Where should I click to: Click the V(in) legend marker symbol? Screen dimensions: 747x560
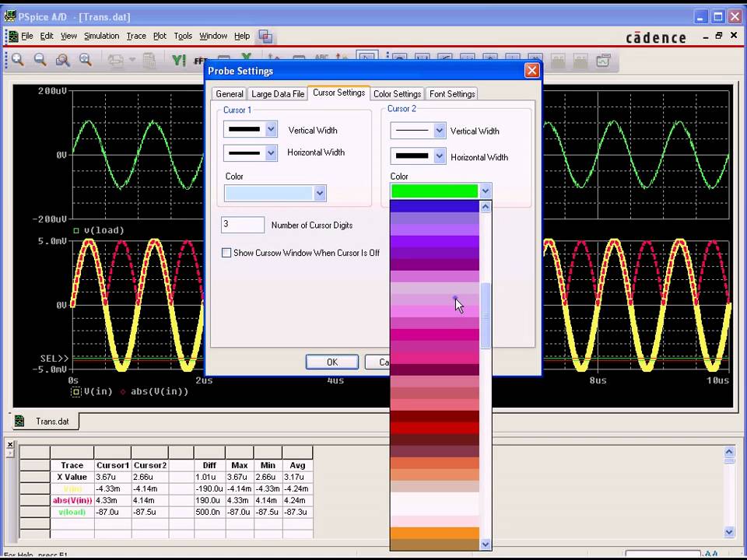75,392
